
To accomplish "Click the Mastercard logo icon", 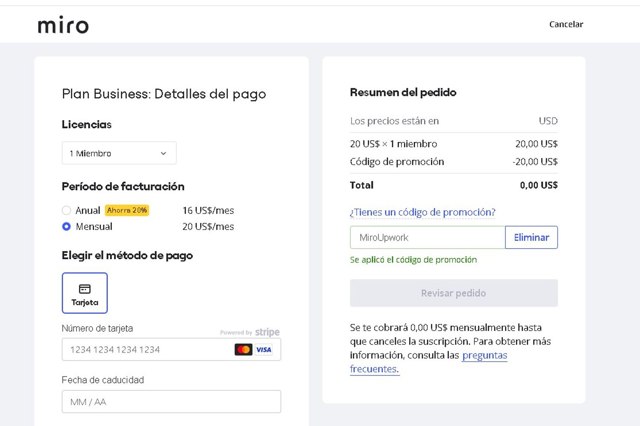I will (244, 349).
